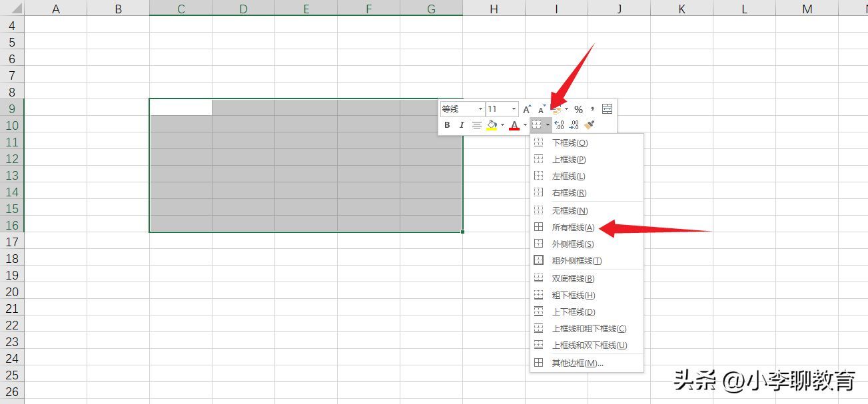Choose 双底框线(B) double bottom border
This screenshot has width=868, height=404.
coord(587,278)
